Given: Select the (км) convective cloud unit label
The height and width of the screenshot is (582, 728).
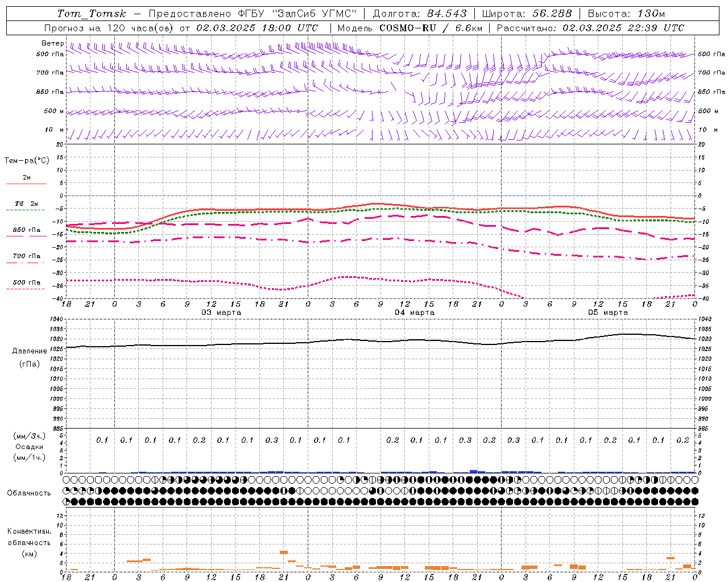Looking at the screenshot, I should click(x=30, y=554).
